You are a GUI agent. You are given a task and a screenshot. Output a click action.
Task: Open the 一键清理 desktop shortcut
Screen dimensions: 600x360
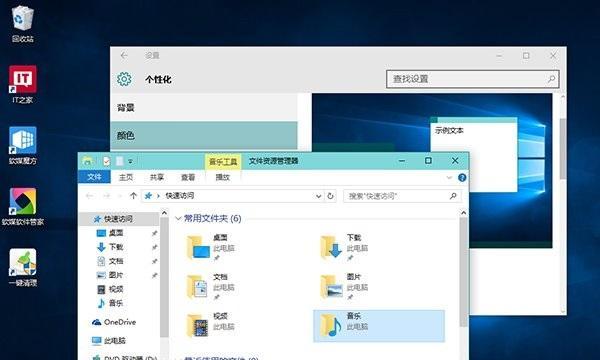click(23, 267)
